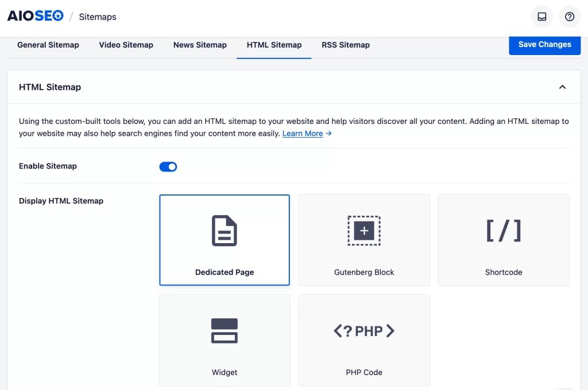The height and width of the screenshot is (390, 588).
Task: Click the Gutenberg Block plus icon
Action: [x=363, y=231]
